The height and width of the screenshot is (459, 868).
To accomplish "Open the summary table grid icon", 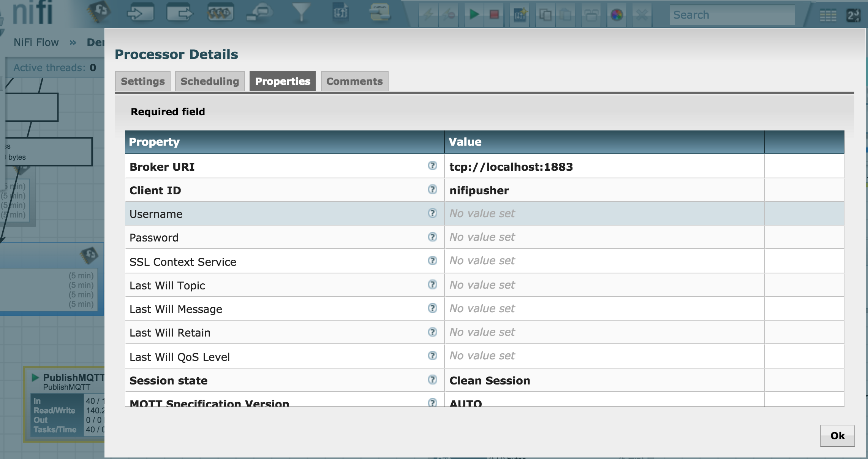I will pyautogui.click(x=828, y=15).
